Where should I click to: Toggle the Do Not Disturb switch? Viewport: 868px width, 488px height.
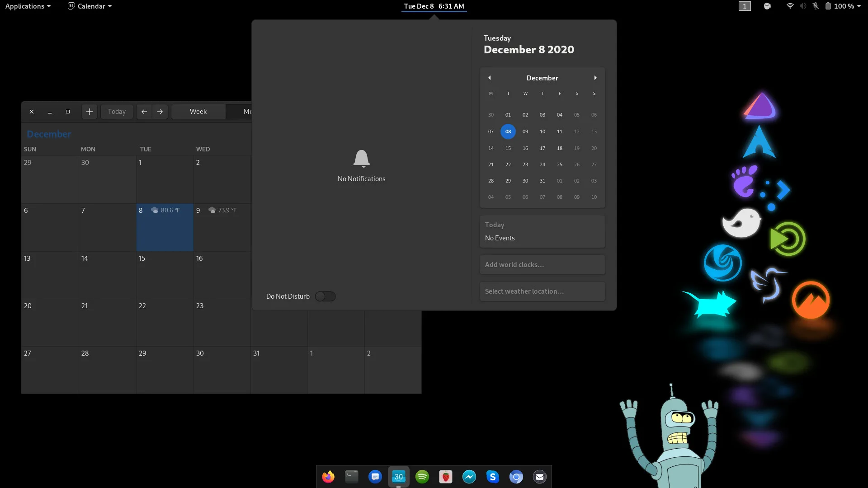(x=325, y=296)
